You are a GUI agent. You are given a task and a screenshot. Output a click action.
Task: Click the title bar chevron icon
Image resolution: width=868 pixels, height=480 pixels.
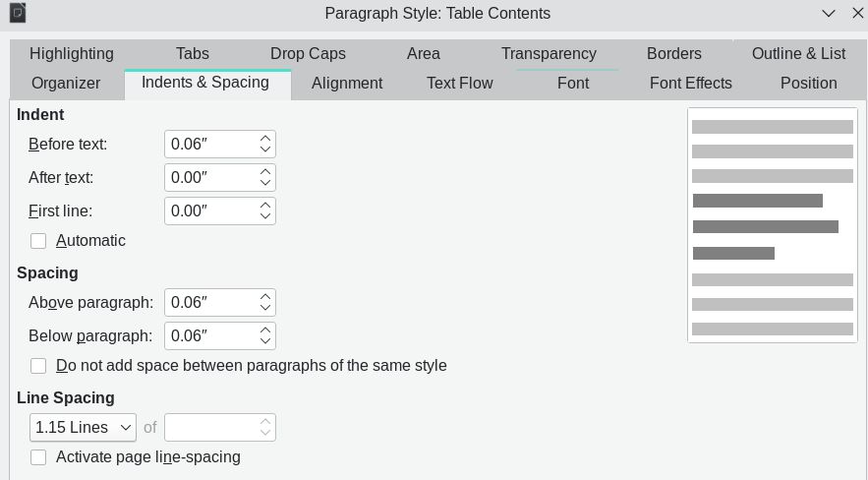pyautogui.click(x=828, y=14)
